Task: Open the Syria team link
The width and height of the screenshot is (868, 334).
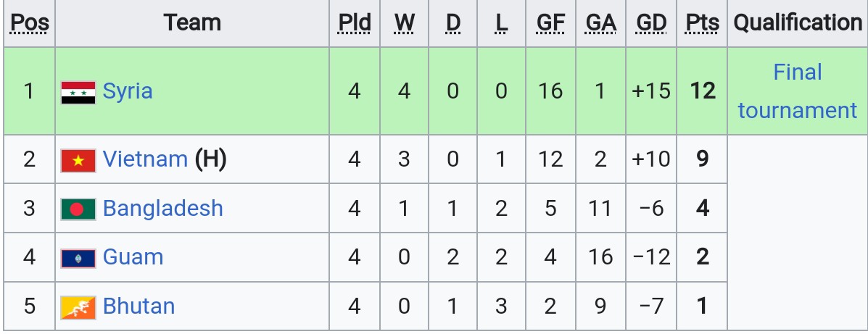Action: click(x=128, y=91)
